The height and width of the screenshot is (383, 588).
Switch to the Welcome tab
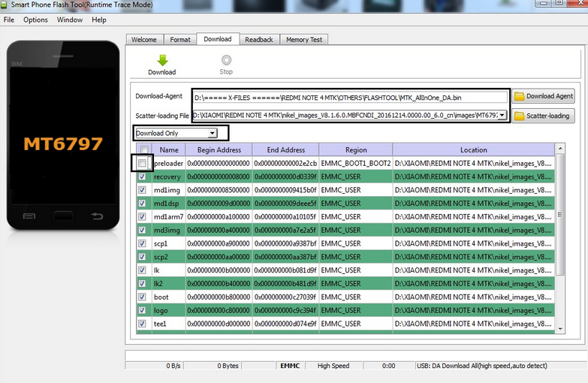pos(144,39)
